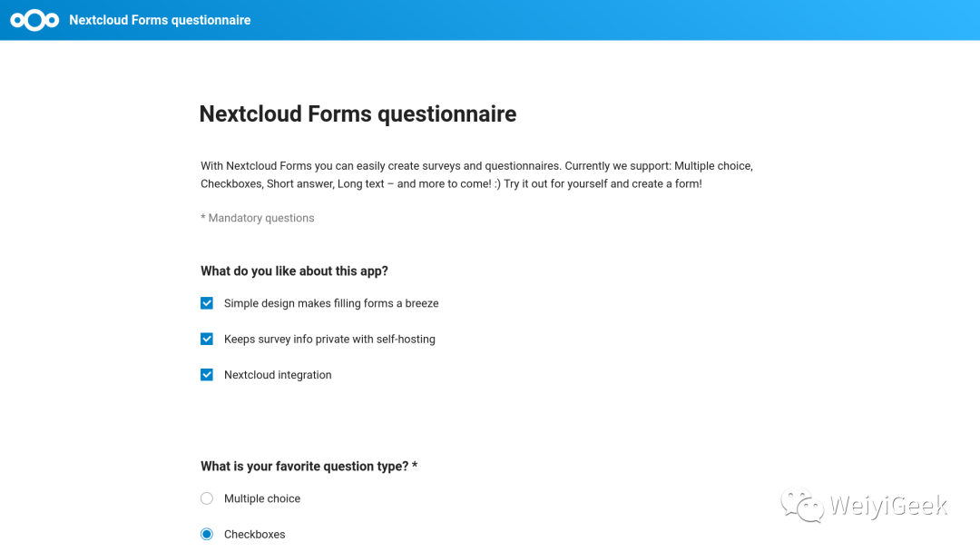Click the selected 'Checkboxes' radio button

pyautogui.click(x=207, y=534)
